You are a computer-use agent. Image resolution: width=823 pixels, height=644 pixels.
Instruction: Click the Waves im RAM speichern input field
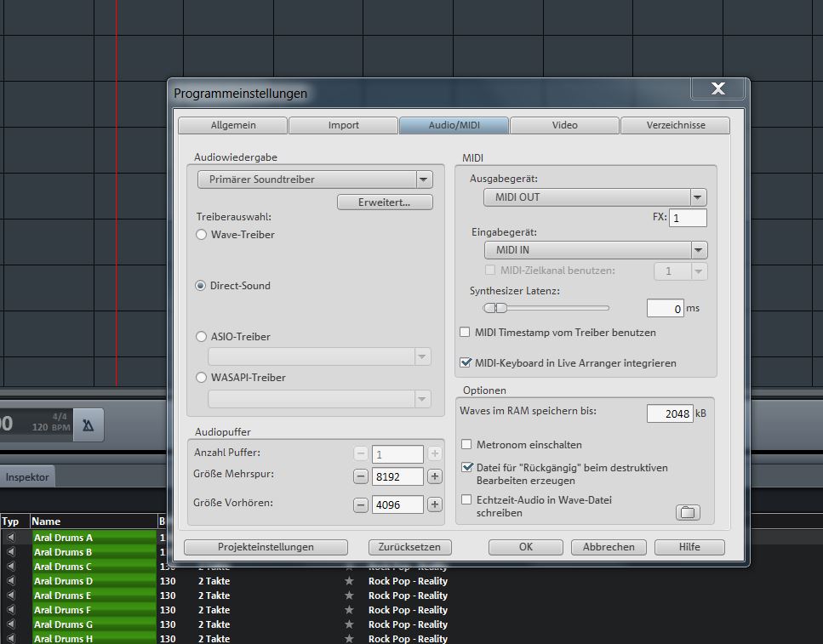tap(670, 413)
